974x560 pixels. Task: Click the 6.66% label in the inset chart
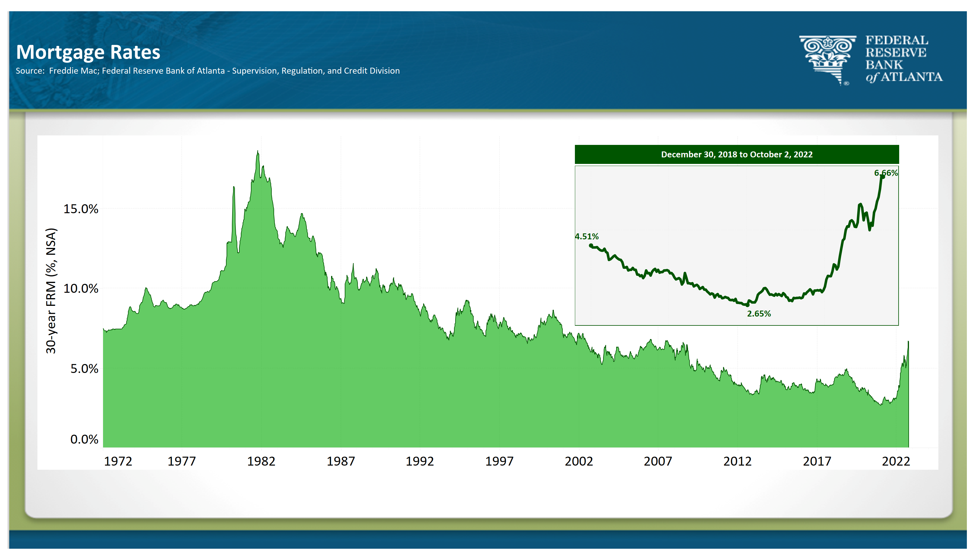point(886,173)
